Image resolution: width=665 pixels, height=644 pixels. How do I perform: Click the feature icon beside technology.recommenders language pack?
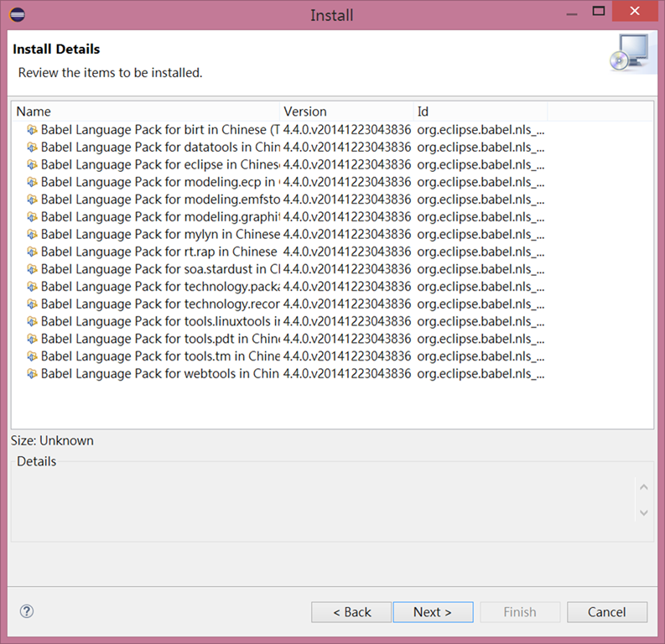pos(32,304)
